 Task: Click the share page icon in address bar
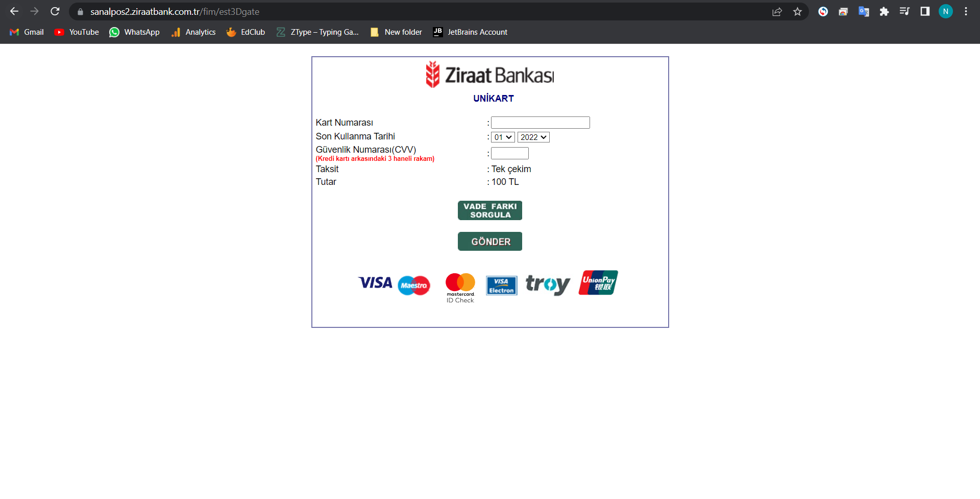tap(777, 12)
